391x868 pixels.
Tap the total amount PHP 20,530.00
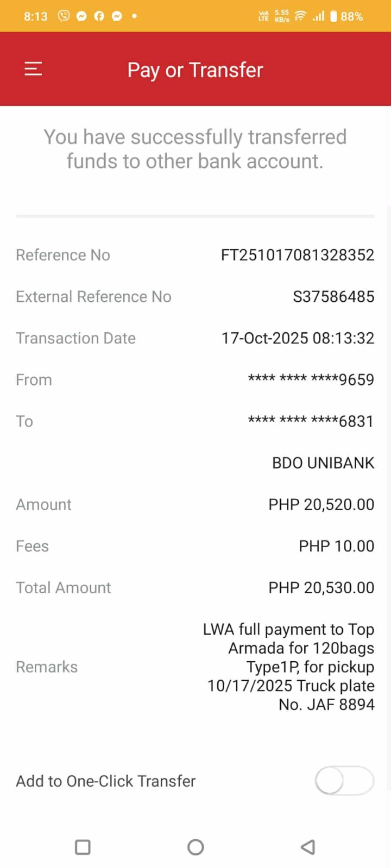point(321,588)
